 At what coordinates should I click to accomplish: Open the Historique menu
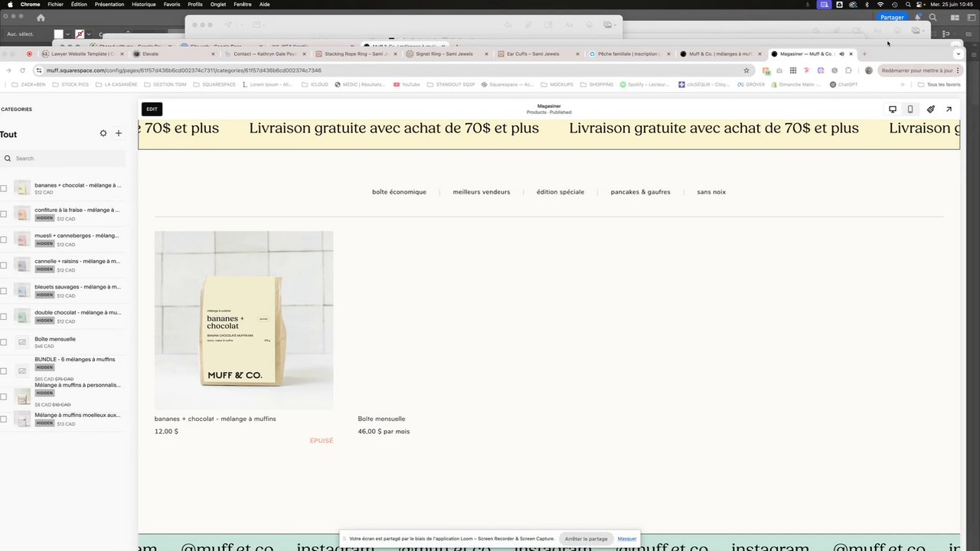click(x=144, y=5)
